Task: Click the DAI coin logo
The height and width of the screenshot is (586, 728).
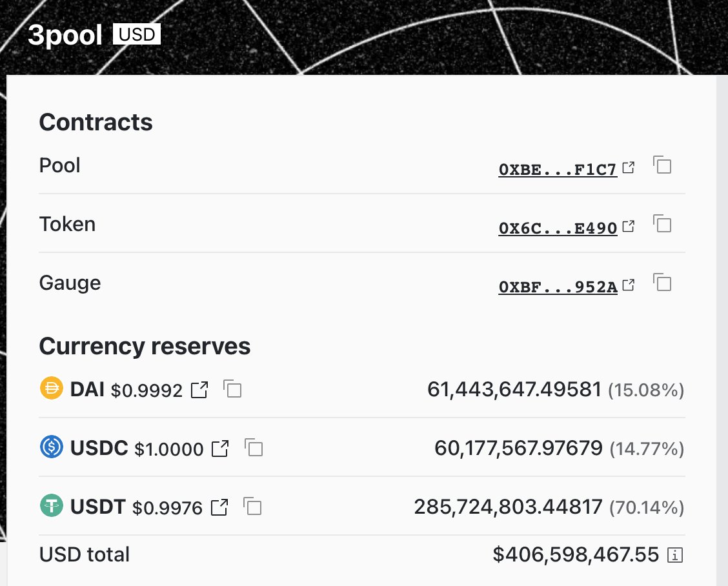Action: click(x=52, y=388)
